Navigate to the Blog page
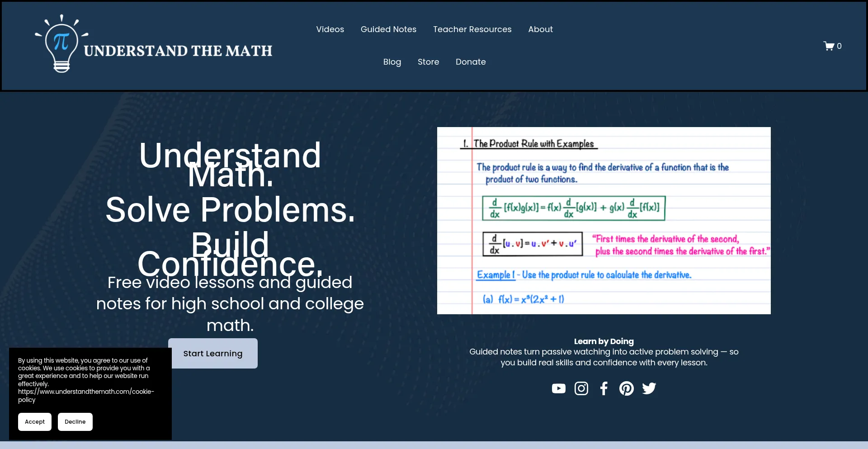Image resolution: width=868 pixels, height=449 pixels. [x=392, y=62]
